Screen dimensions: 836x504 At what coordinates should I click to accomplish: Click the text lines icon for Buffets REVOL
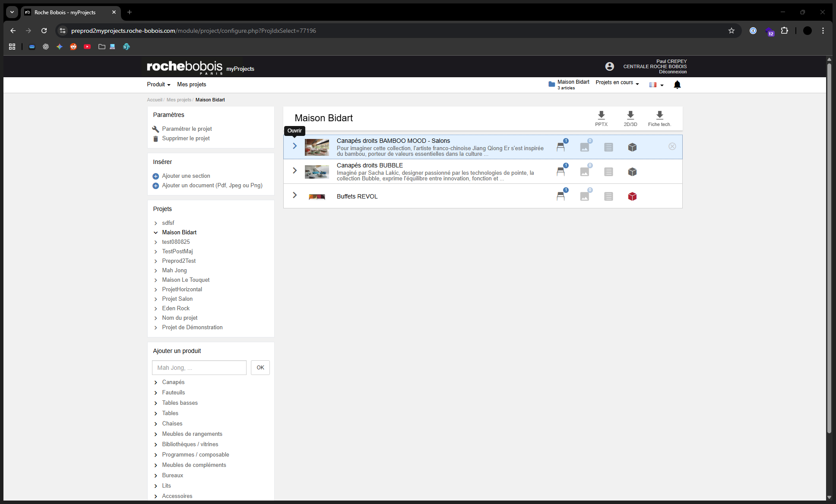coord(608,196)
